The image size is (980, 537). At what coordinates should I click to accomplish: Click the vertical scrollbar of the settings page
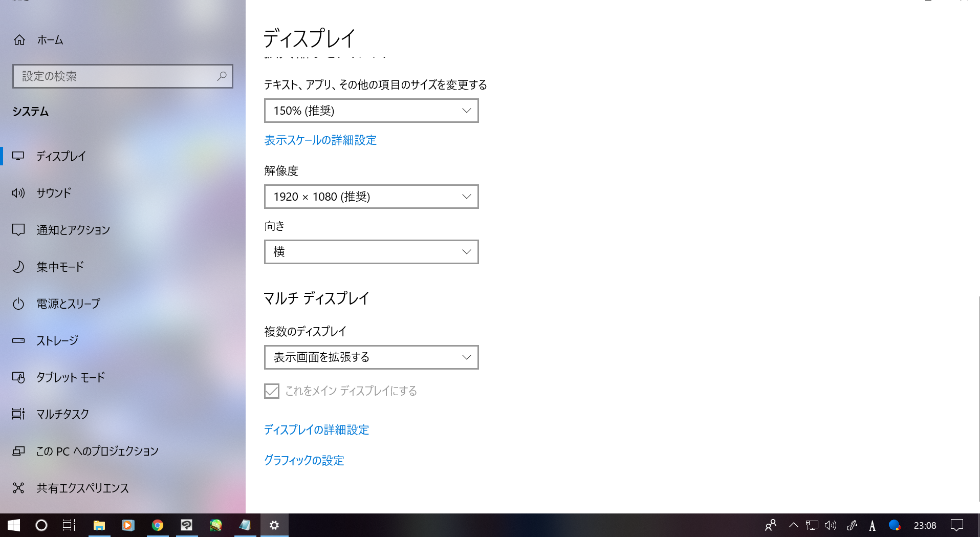[978, 398]
